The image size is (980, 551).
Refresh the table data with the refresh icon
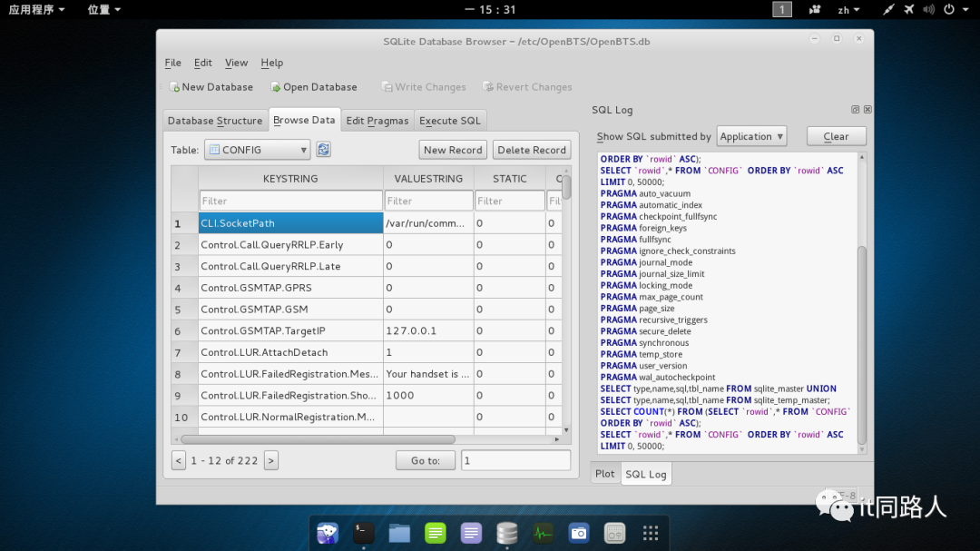pyautogui.click(x=323, y=150)
